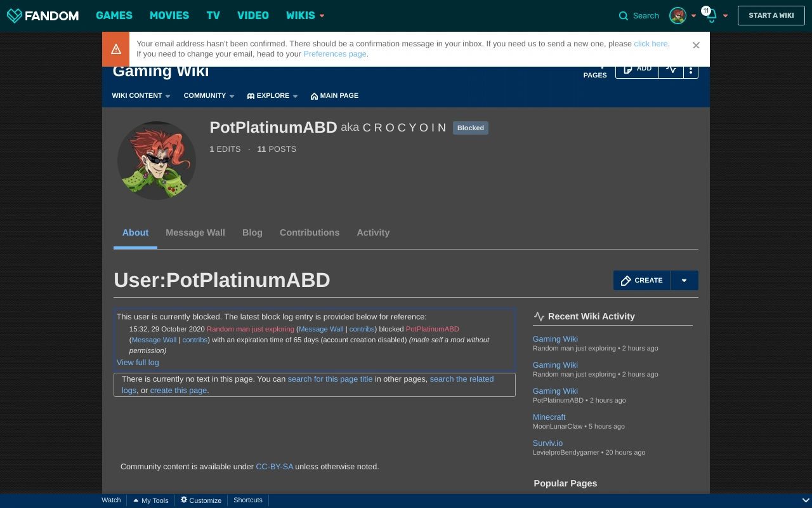Open WIKI CONTENT dropdown menu
The height and width of the screenshot is (508, 812).
(x=141, y=95)
